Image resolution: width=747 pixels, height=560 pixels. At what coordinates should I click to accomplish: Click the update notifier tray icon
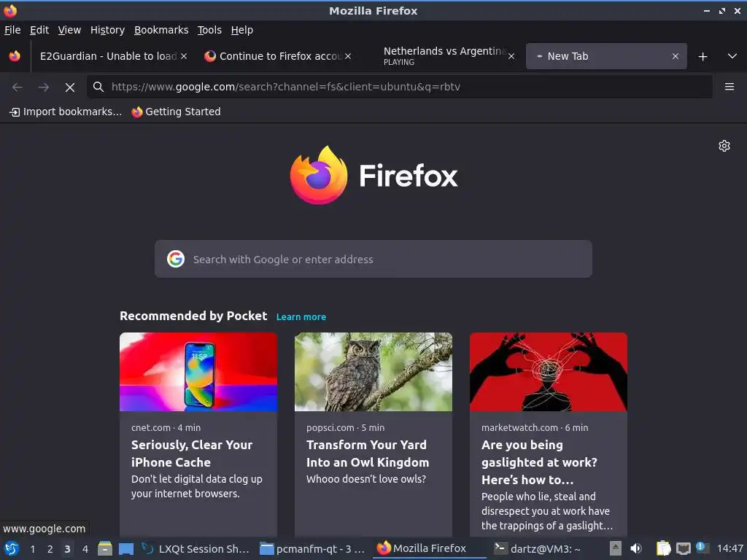(x=702, y=548)
